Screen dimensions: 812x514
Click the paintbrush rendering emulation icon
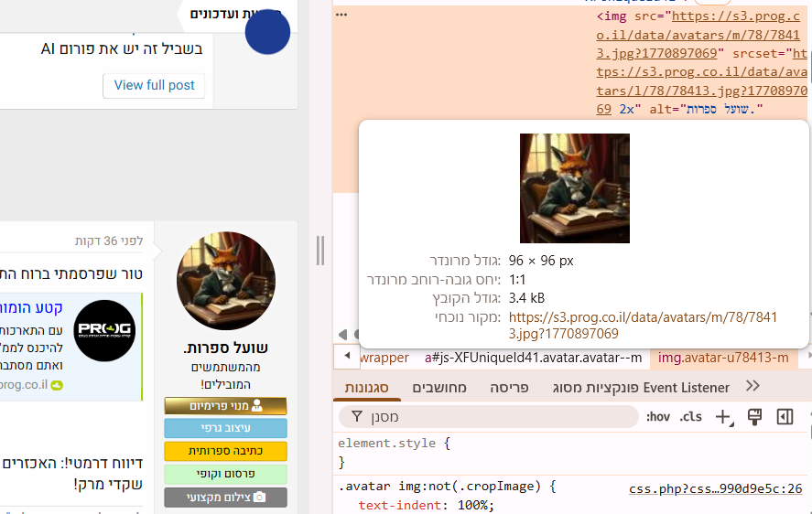(x=754, y=417)
